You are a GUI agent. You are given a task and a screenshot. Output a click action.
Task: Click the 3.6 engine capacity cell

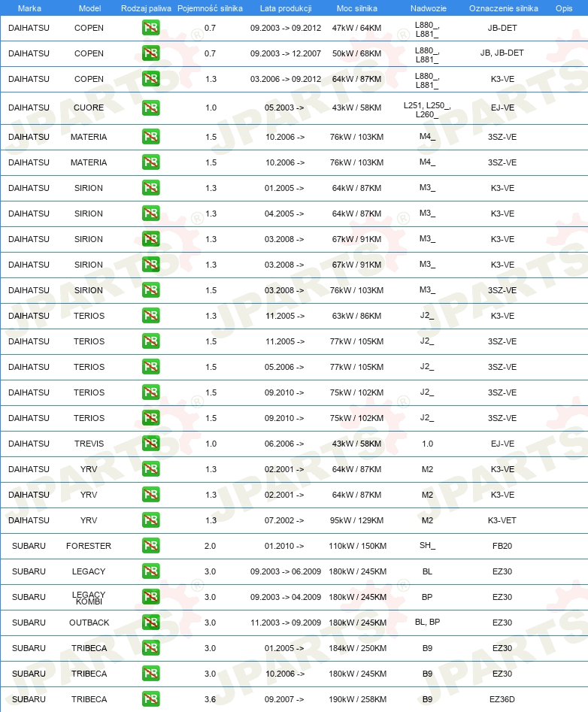[211, 699]
